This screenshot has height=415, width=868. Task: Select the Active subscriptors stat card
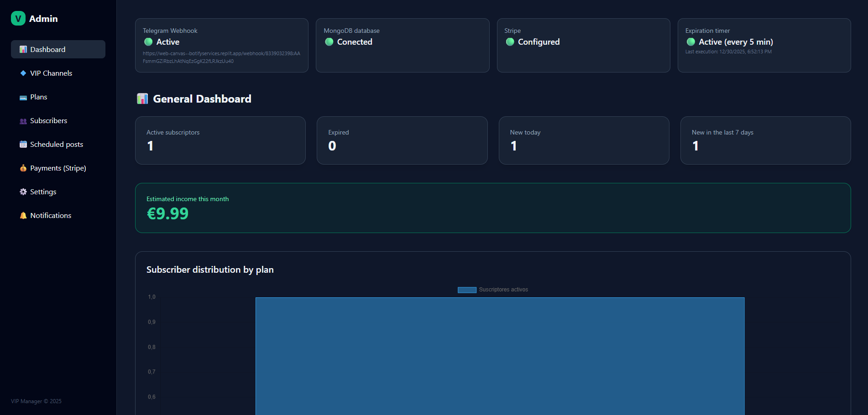click(x=220, y=140)
